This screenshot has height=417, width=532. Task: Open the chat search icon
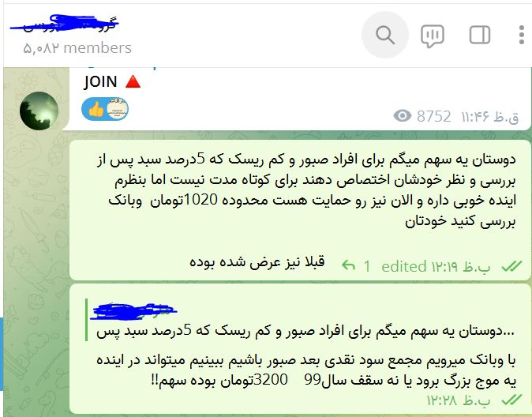[385, 35]
